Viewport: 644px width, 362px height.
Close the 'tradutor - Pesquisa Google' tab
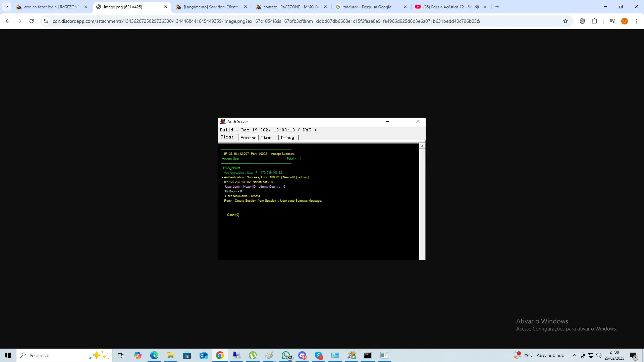click(x=405, y=7)
